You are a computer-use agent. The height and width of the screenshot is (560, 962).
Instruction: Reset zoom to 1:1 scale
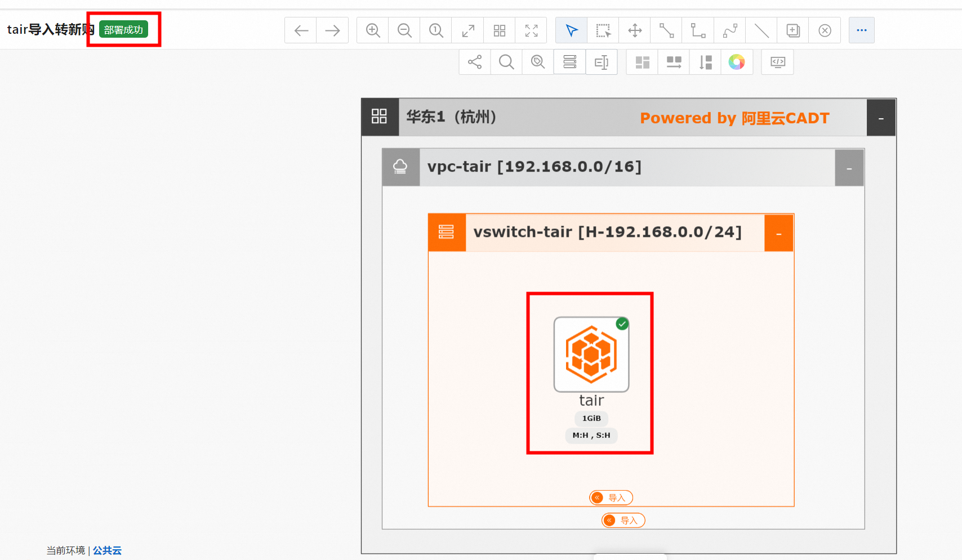(436, 30)
